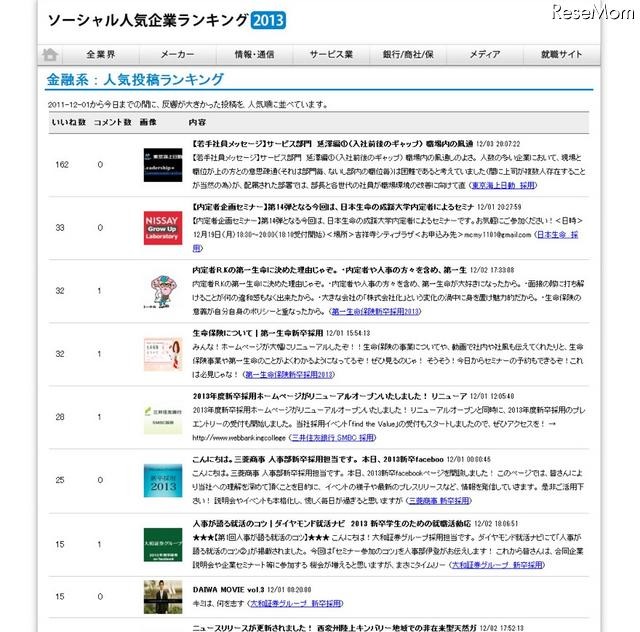Open post title 人事が語る就活のコツ
640x632 pixels.
331,523
